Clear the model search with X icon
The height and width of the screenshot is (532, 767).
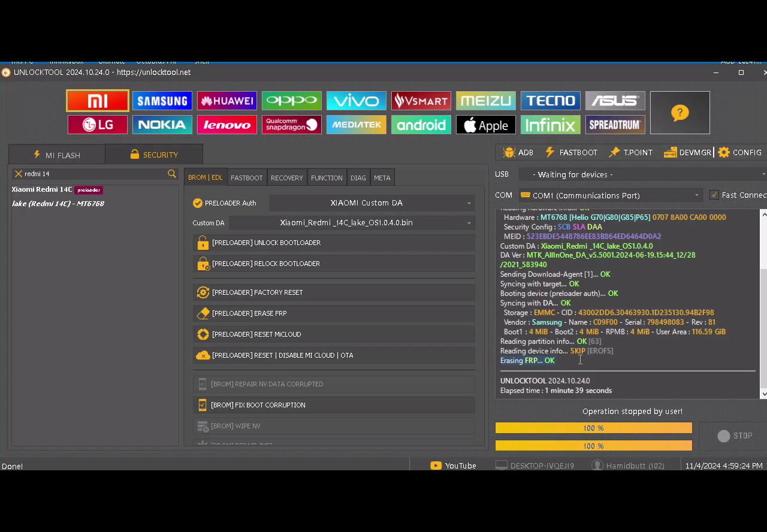tap(19, 174)
